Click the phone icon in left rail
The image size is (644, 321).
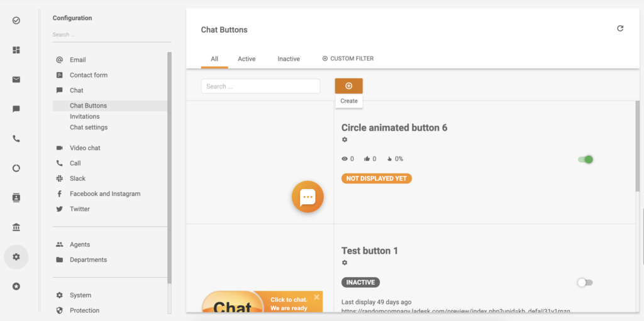pyautogui.click(x=16, y=139)
